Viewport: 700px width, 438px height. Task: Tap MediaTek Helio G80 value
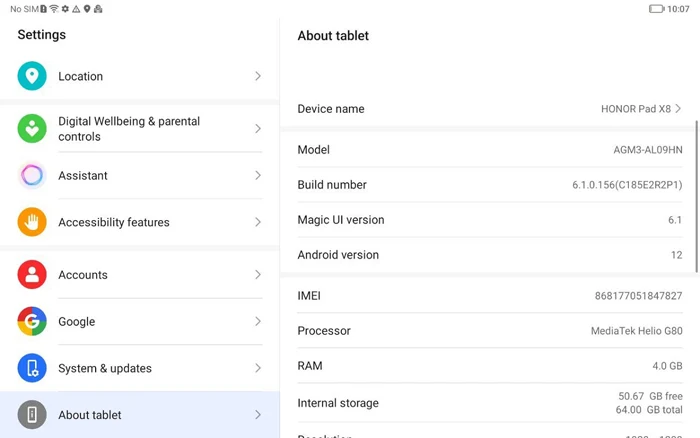click(x=637, y=331)
